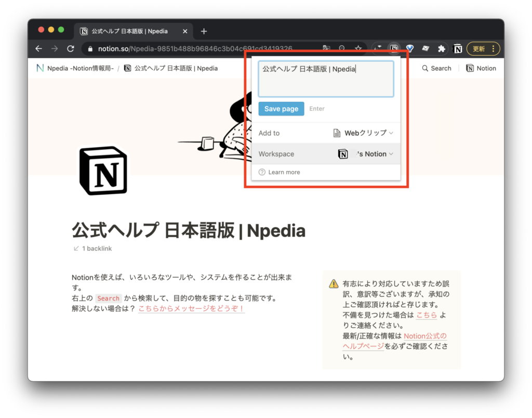The width and height of the screenshot is (532, 418).
Task: Click the warning triangle callout icon
Action: point(334,284)
